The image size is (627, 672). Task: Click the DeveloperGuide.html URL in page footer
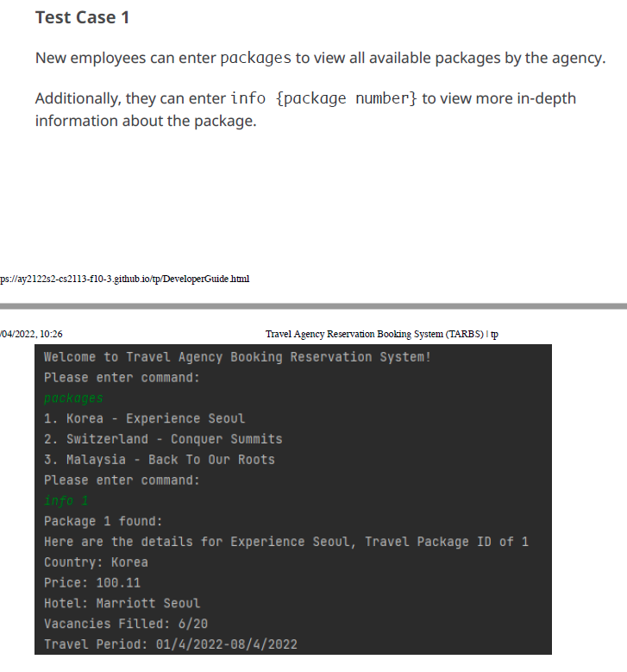(124, 279)
